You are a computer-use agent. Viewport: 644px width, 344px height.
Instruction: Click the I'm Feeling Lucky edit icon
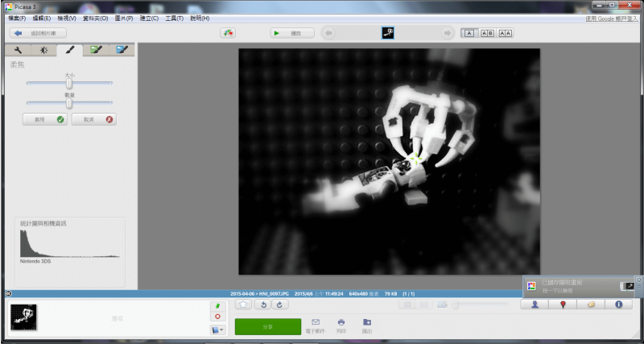point(228,33)
